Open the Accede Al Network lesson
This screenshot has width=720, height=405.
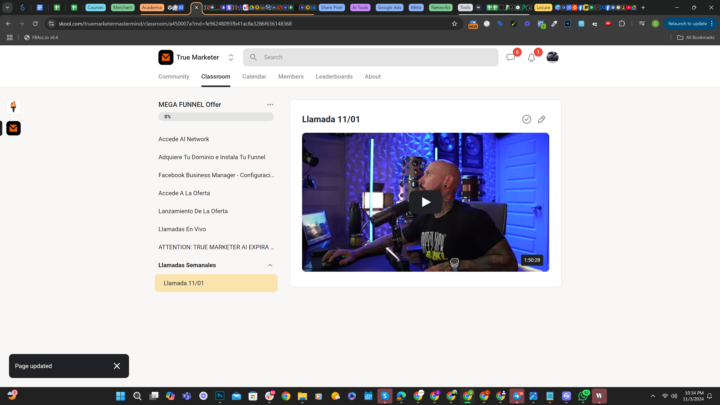click(x=184, y=139)
